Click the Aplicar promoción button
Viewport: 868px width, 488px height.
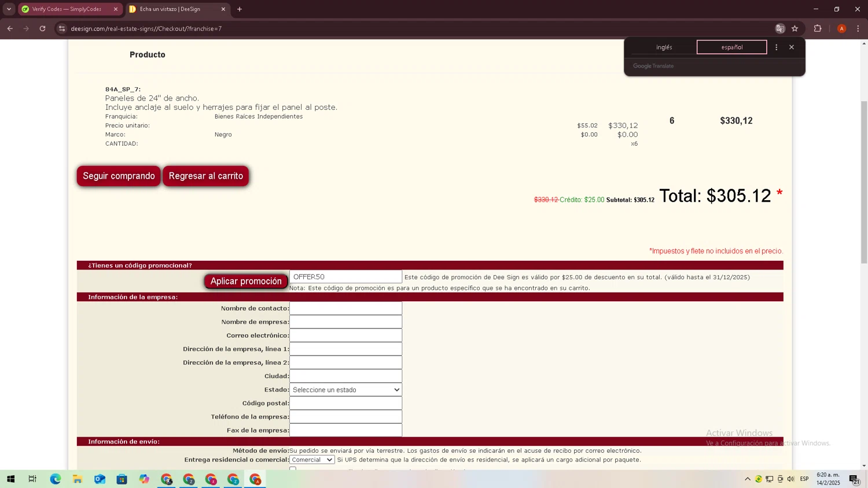(246, 281)
